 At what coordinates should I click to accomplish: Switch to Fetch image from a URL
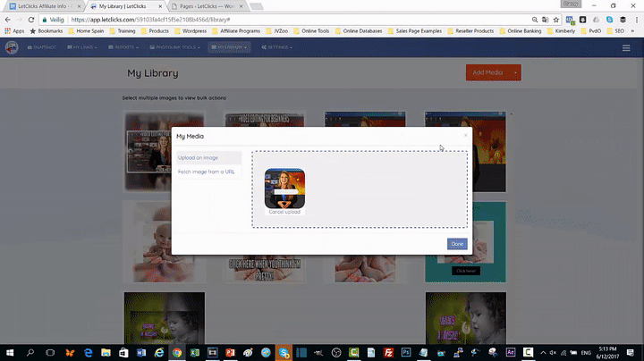(207, 172)
